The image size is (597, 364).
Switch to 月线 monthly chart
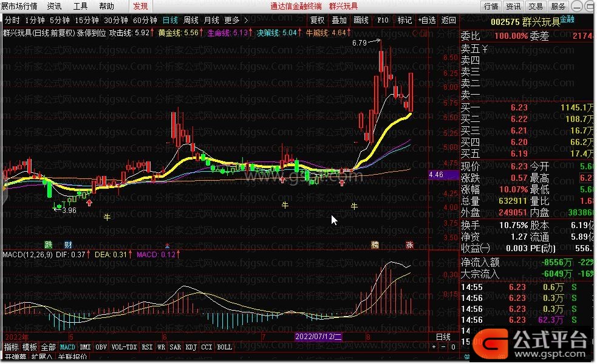coord(211,20)
